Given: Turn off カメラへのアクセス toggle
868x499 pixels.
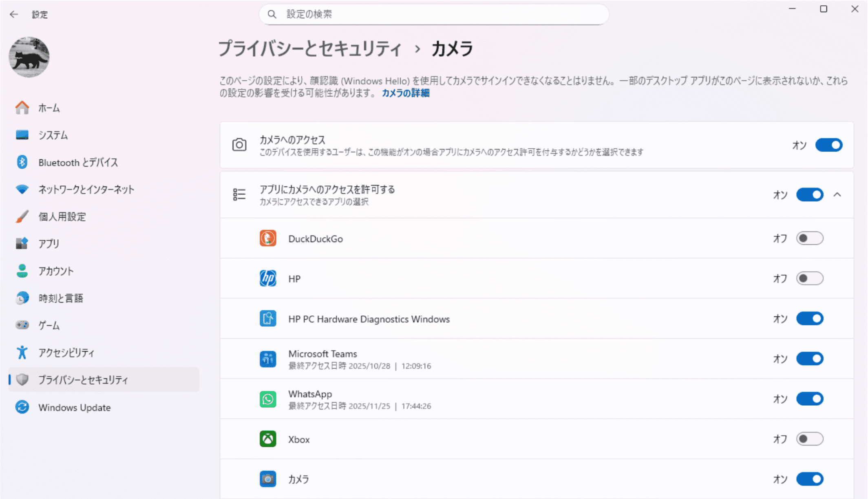Looking at the screenshot, I should [828, 145].
